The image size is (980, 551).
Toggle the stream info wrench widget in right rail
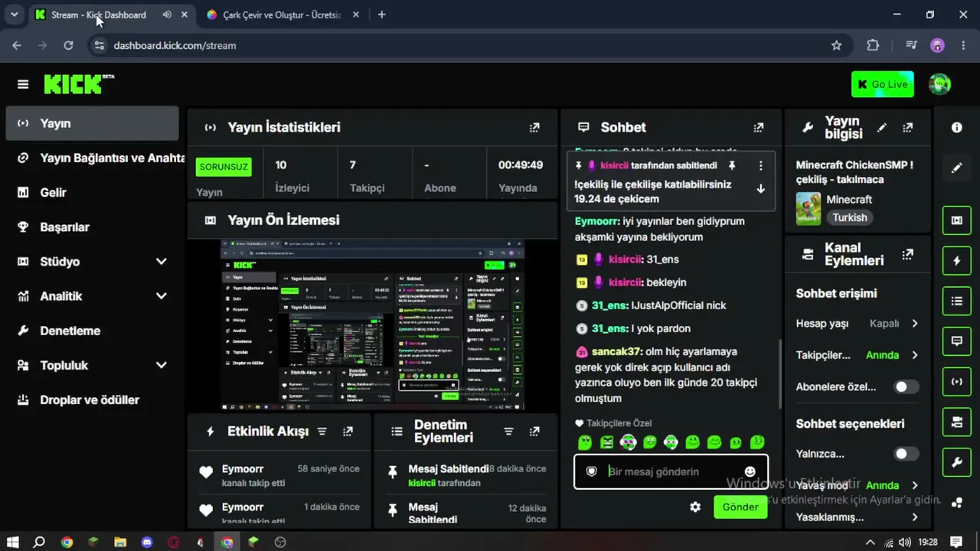[956, 462]
